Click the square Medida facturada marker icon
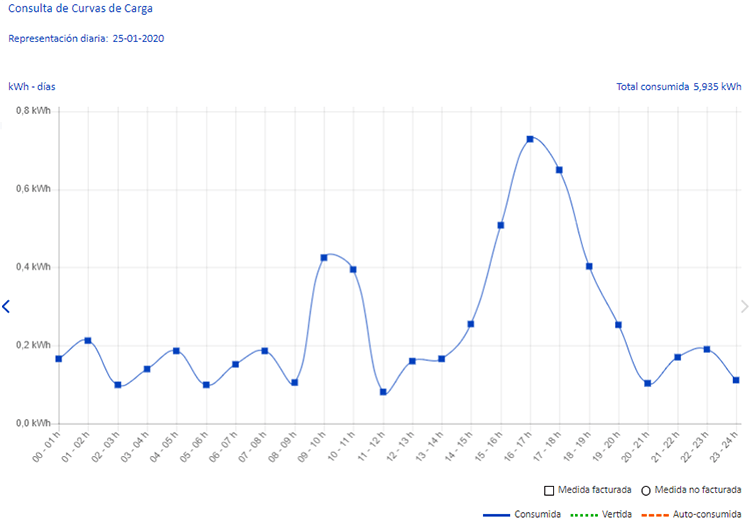The height and width of the screenshot is (527, 750). 549,490
